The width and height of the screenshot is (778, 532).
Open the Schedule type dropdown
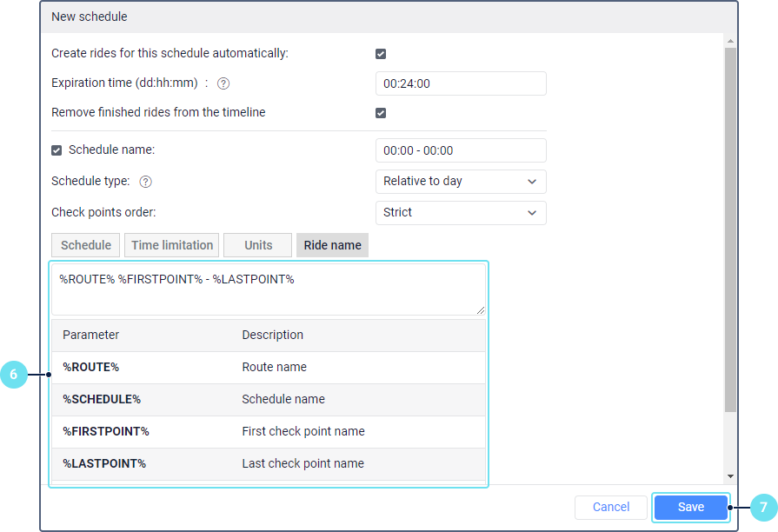[460, 182]
